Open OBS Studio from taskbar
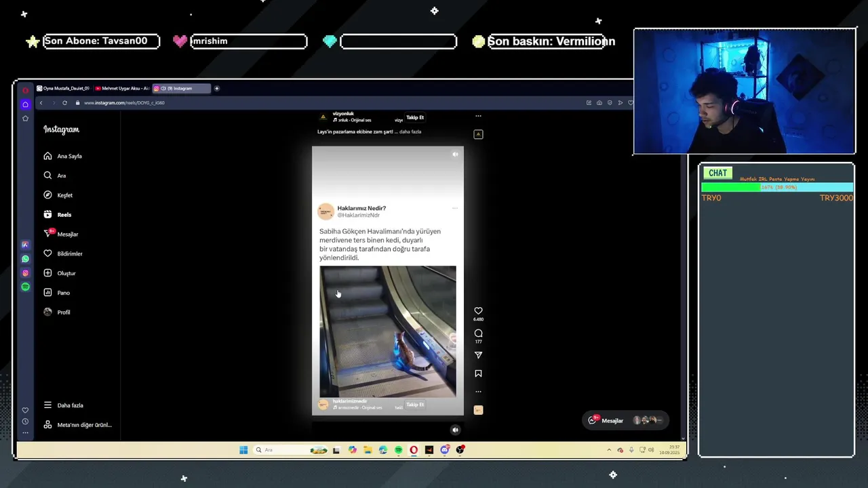The image size is (868, 488). tap(460, 450)
